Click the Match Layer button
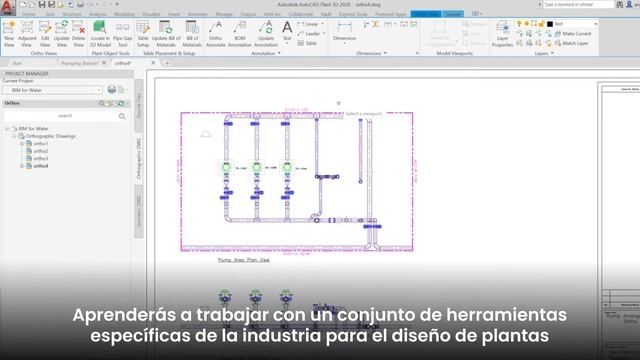The height and width of the screenshot is (360, 640). coord(571,43)
